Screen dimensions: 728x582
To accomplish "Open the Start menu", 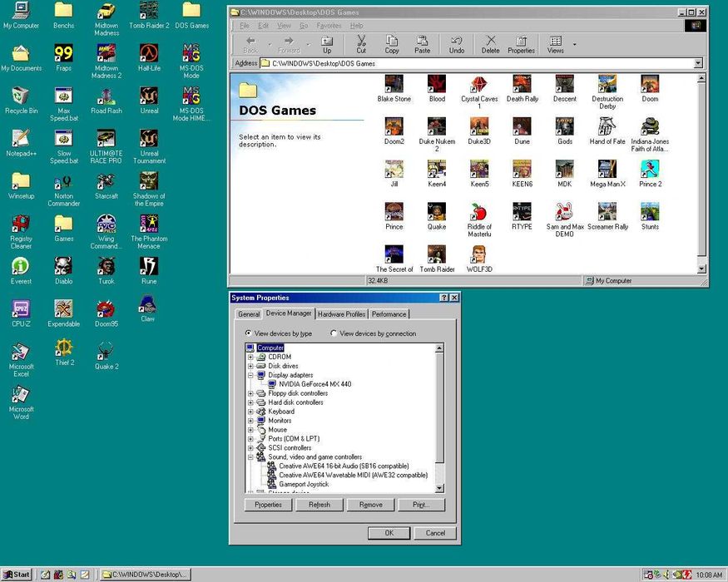I will 17,575.
